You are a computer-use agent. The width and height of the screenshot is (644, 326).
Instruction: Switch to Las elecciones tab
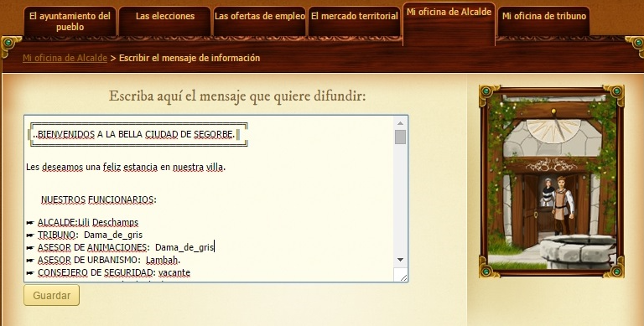[164, 21]
